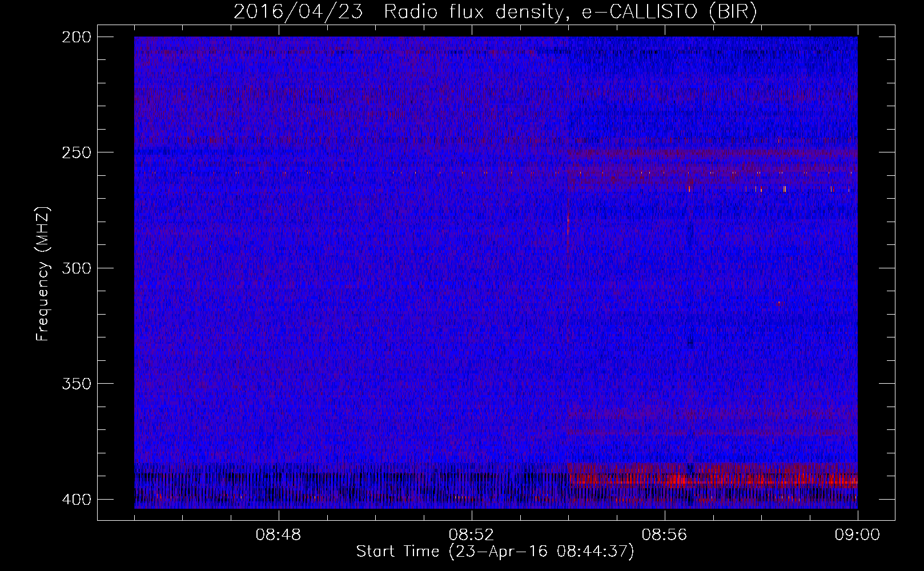
Task: Click the 300 frequency tick label
Action: [x=76, y=268]
